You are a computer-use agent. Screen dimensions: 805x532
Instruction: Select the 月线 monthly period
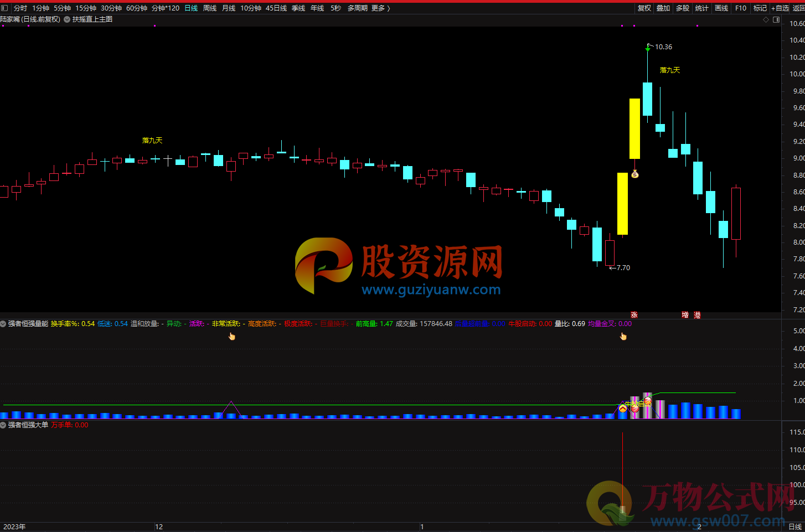(x=229, y=8)
